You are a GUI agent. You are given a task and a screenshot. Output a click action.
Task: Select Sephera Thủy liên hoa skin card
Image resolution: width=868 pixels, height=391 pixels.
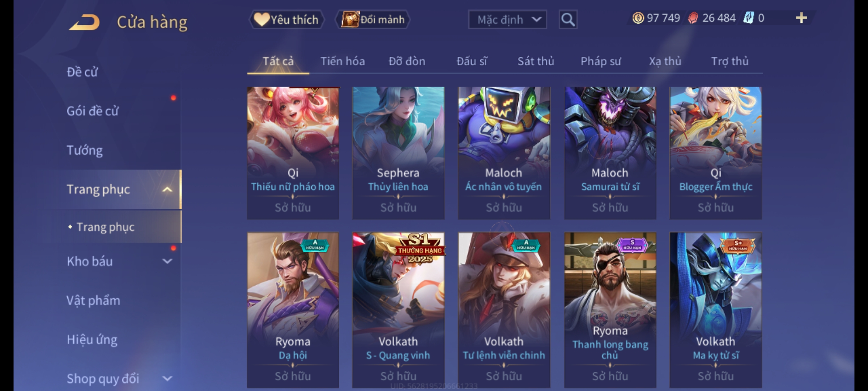click(398, 153)
